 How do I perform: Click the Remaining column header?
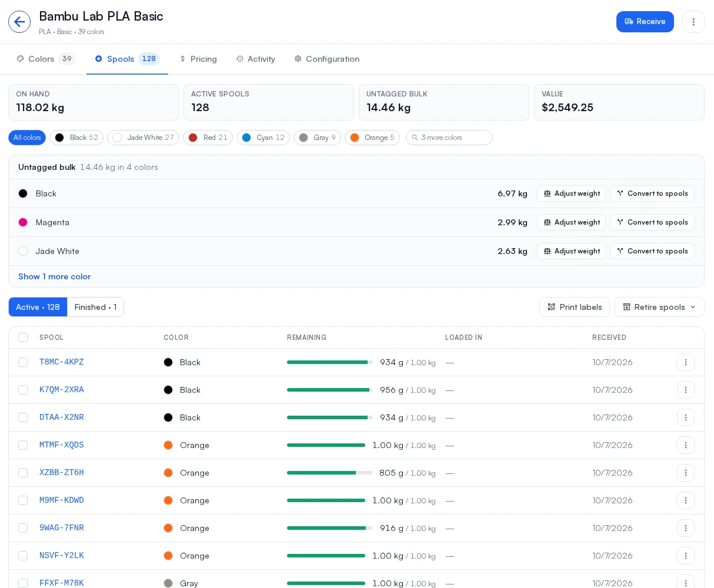(x=306, y=338)
